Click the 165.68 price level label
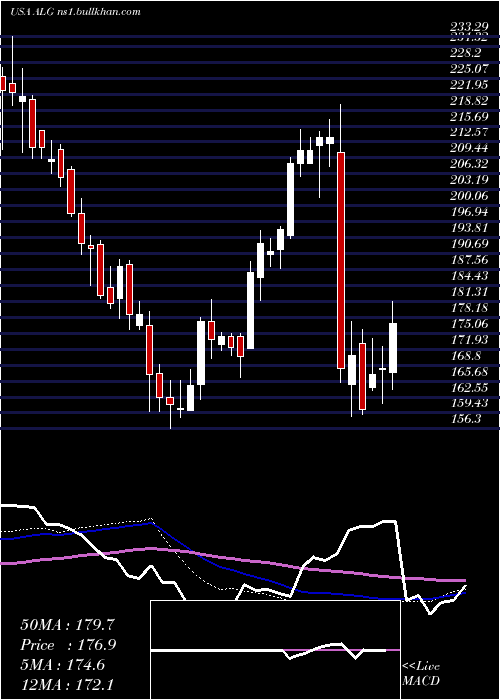 pyautogui.click(x=469, y=371)
